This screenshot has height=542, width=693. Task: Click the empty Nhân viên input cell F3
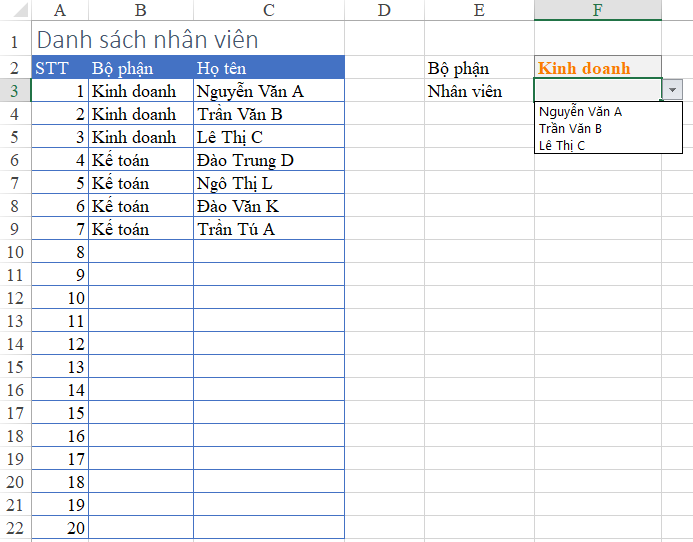point(598,90)
